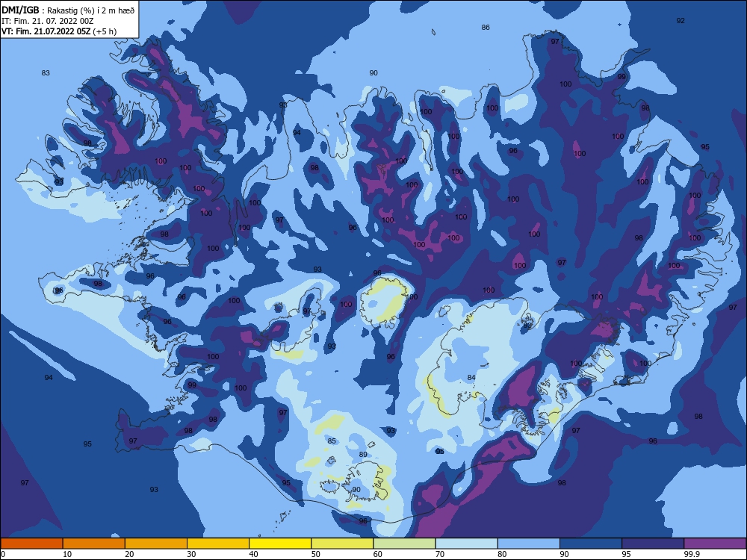
Task: Click valid time "VT: Fim. 21.07.2022 05Z (+5 h)"
Action: (x=59, y=32)
